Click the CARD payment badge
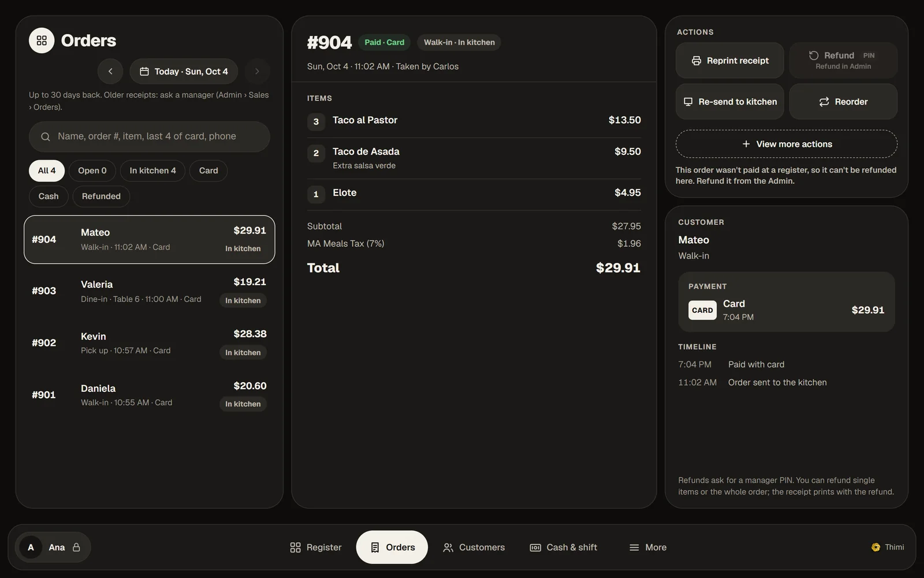924x578 pixels. coord(702,310)
